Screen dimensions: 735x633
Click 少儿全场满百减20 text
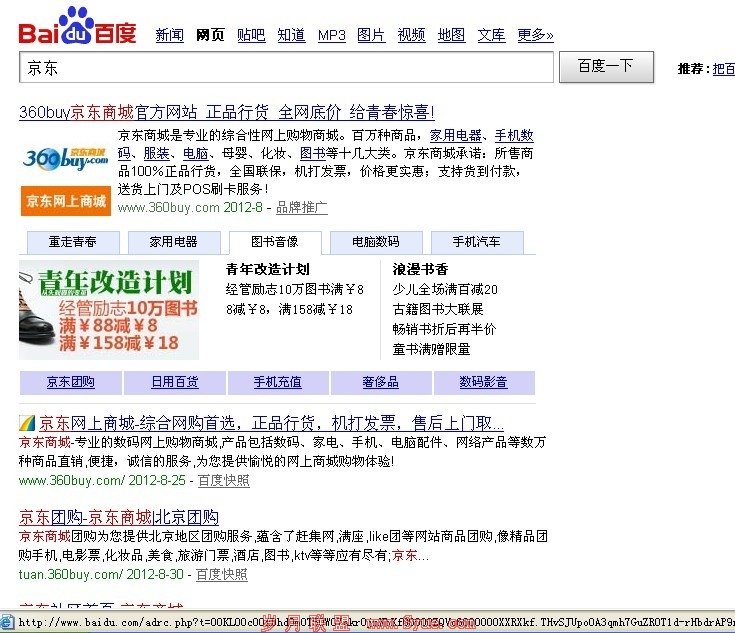[445, 290]
